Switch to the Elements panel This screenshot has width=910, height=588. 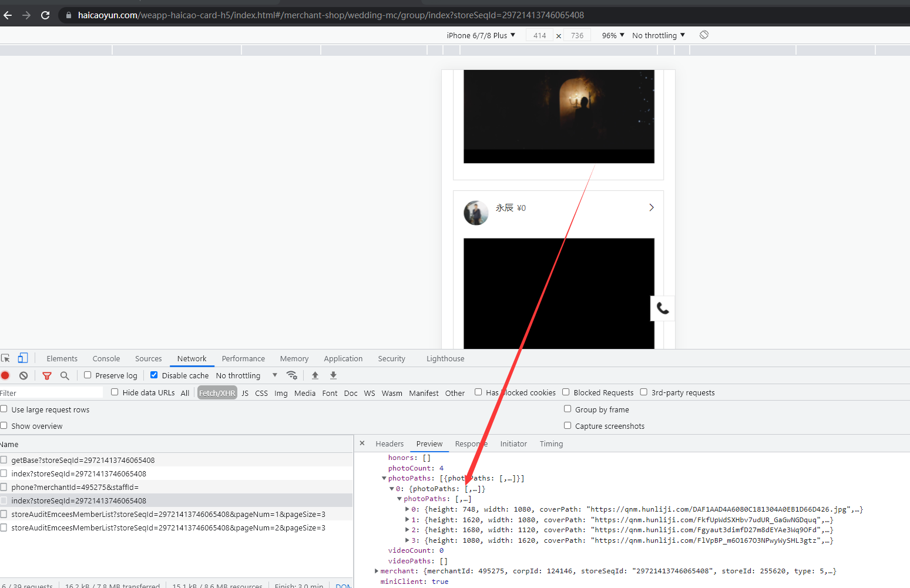point(62,359)
